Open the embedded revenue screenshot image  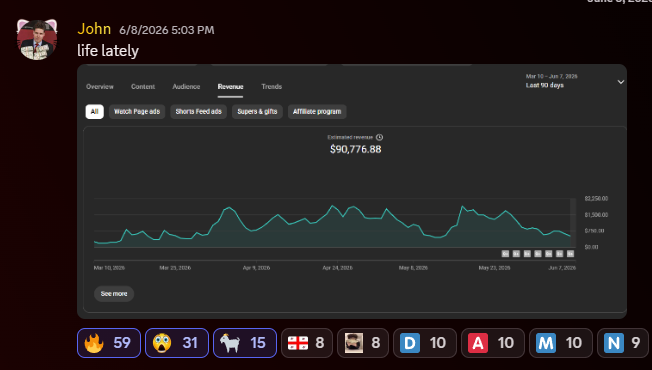coord(352,191)
